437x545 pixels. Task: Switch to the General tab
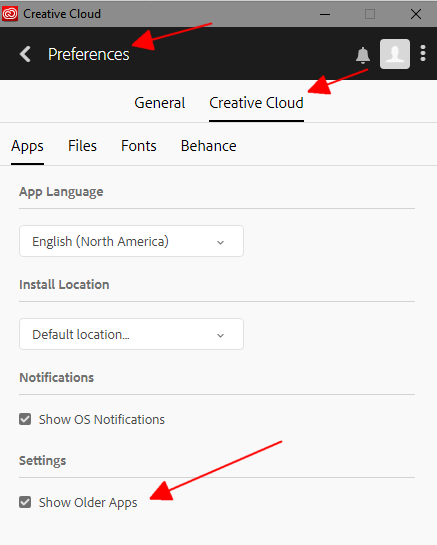click(x=160, y=103)
